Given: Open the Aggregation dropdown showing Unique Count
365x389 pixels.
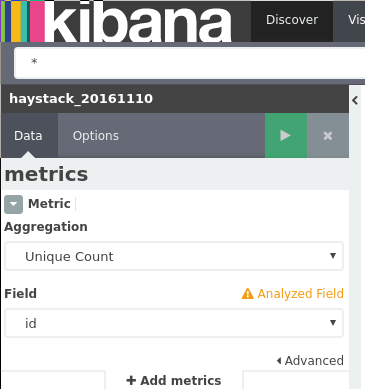Looking at the screenshot, I should [x=174, y=256].
